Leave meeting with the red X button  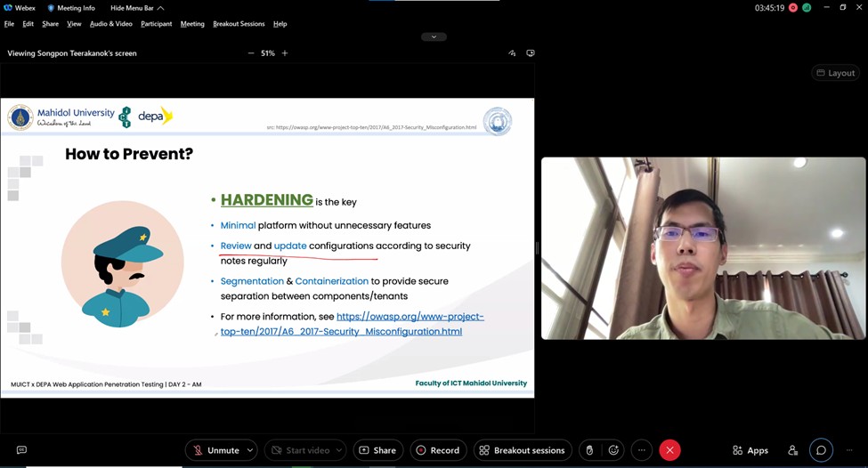[669, 450]
